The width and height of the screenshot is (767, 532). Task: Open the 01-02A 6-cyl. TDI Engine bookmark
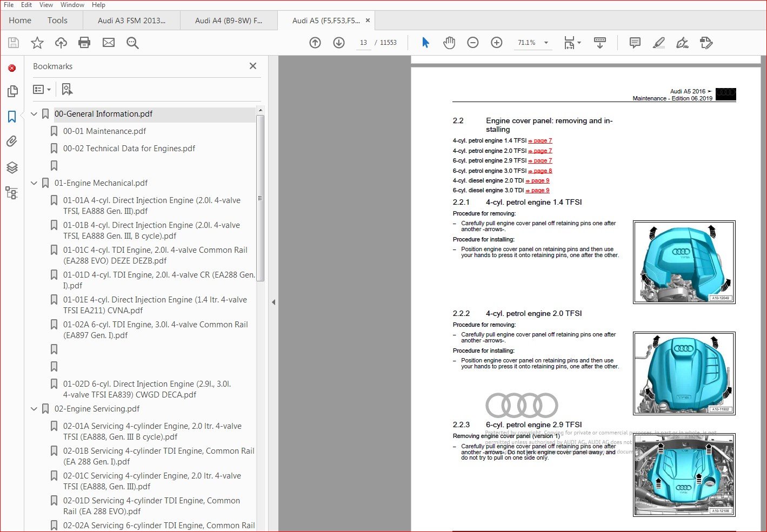tap(156, 330)
